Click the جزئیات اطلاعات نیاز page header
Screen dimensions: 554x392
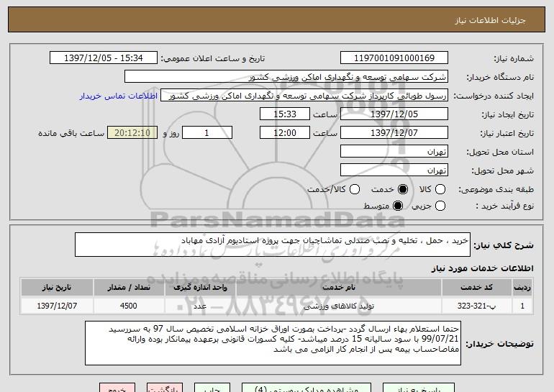pos(490,20)
